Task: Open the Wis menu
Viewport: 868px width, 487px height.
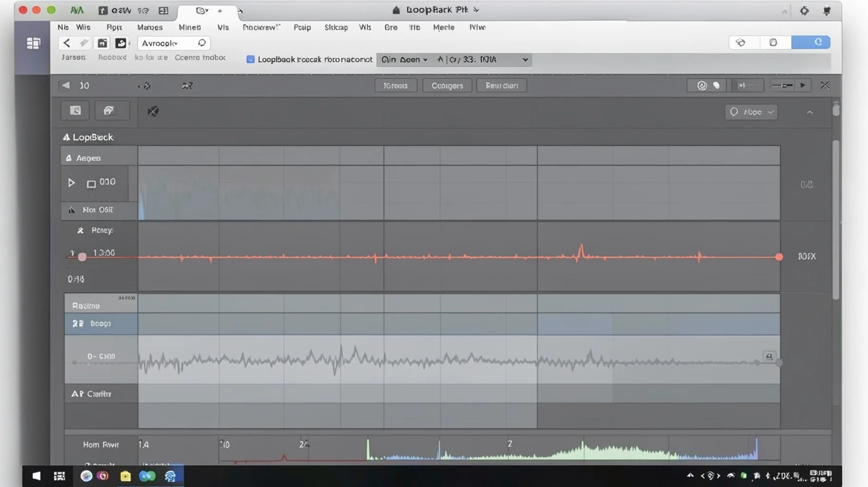Action: click(83, 27)
